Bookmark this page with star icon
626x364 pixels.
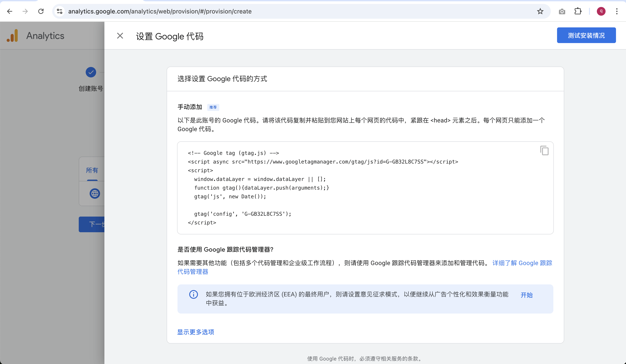pyautogui.click(x=540, y=11)
